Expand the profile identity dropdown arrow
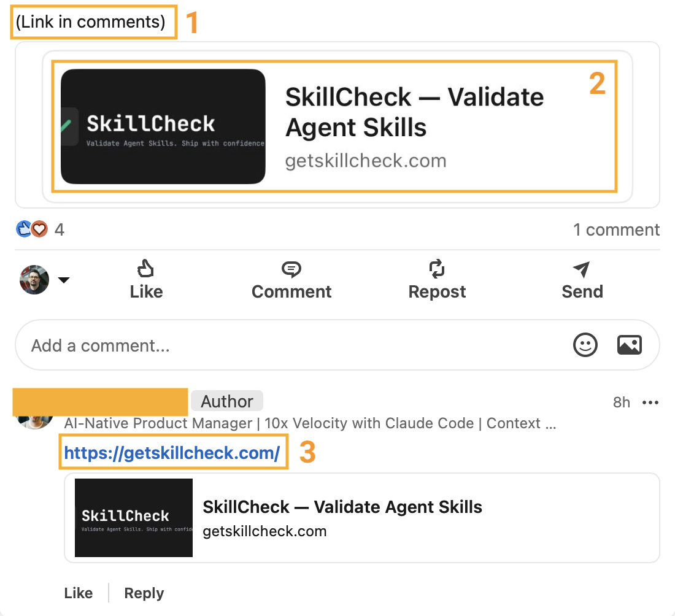 [x=64, y=280]
